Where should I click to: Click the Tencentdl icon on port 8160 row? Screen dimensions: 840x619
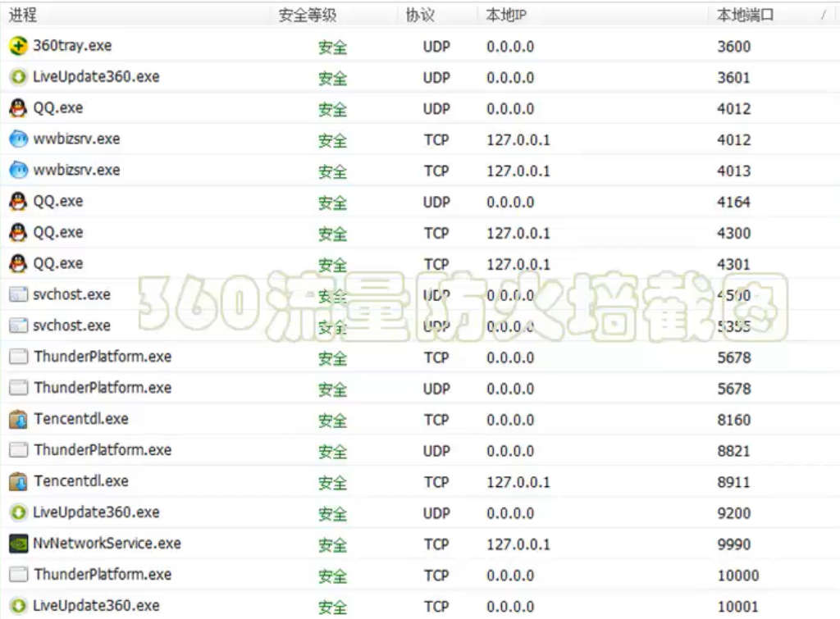click(18, 419)
